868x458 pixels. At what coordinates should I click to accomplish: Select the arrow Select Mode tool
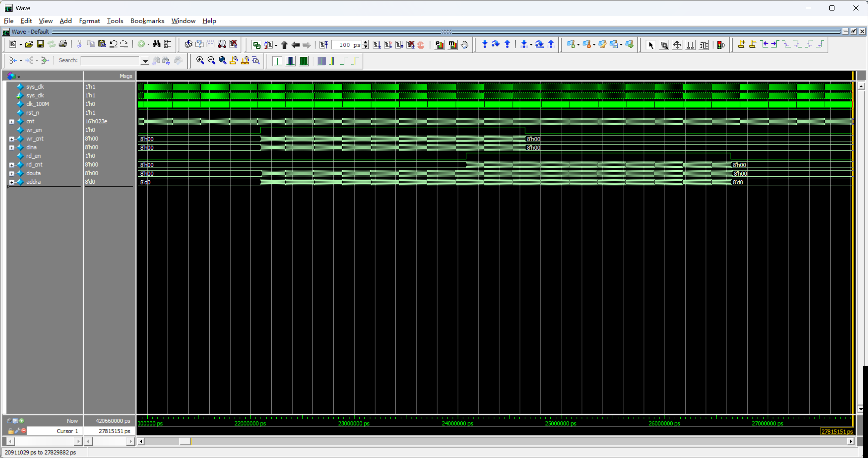[651, 45]
